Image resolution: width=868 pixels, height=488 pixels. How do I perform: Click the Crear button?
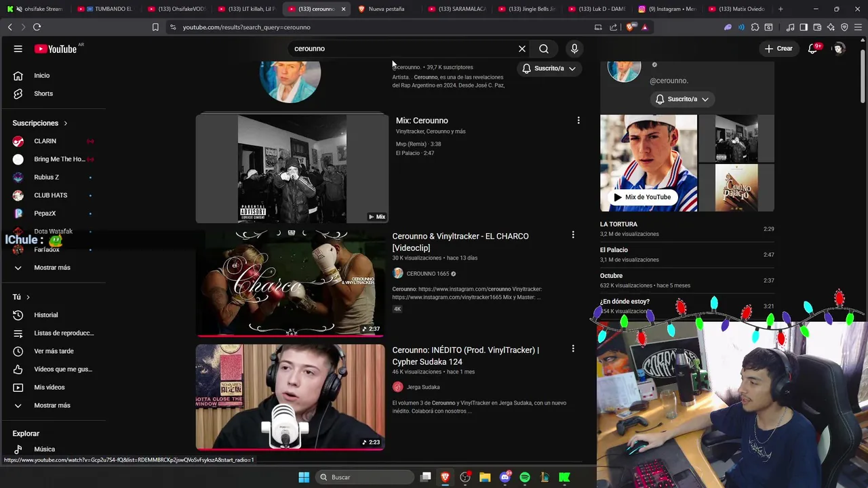(778, 49)
